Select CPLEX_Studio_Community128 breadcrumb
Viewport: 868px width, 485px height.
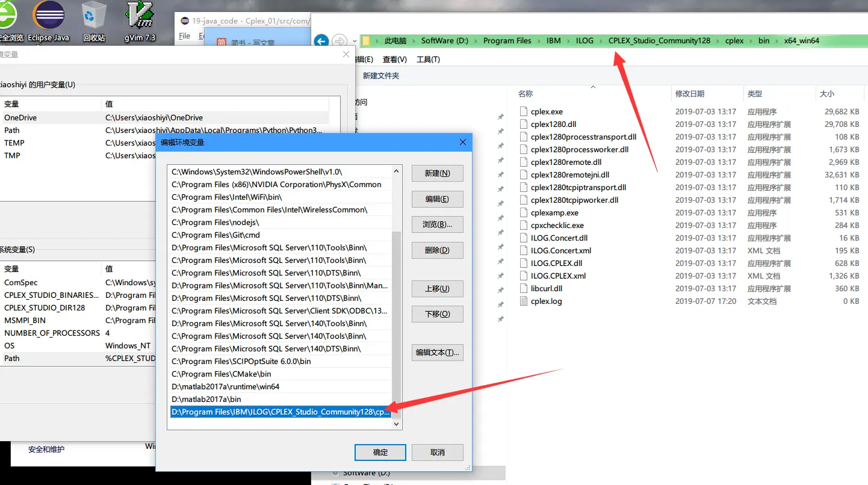click(x=659, y=41)
